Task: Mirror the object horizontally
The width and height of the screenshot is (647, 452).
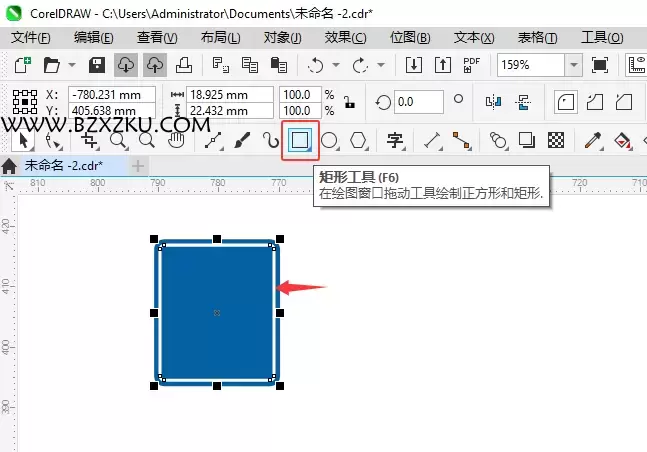Action: [x=494, y=102]
